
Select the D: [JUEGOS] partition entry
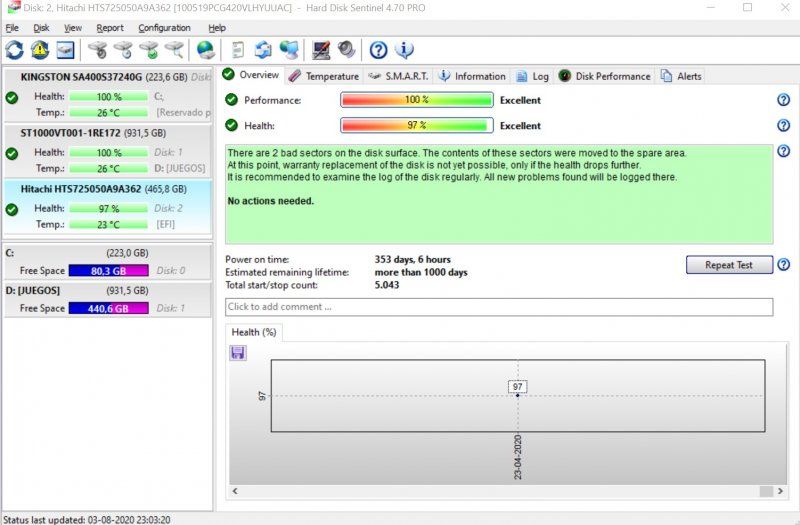tap(108, 299)
